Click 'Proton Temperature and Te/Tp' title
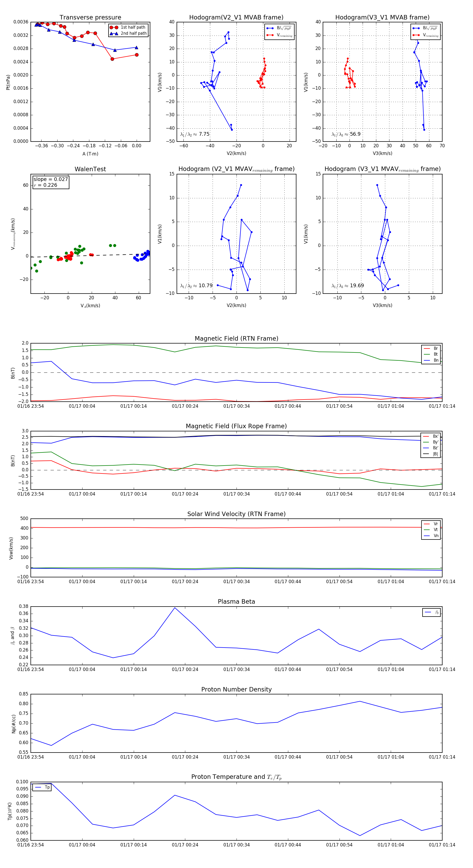 236,777
